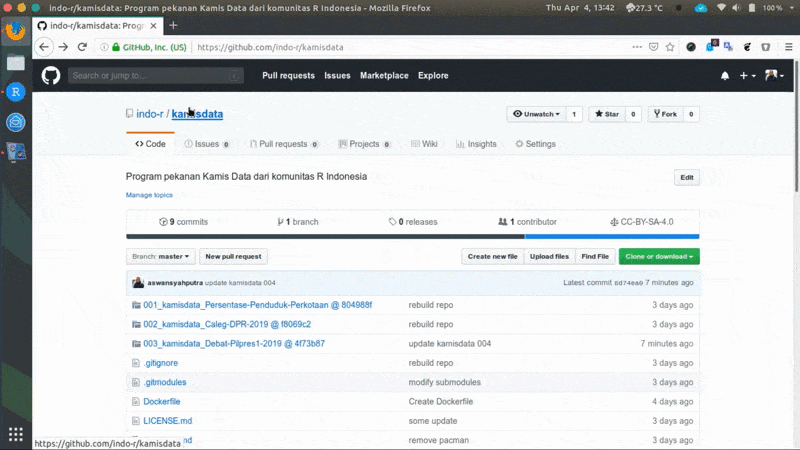
Task: Show the site info lock icon
Action: [x=116, y=47]
